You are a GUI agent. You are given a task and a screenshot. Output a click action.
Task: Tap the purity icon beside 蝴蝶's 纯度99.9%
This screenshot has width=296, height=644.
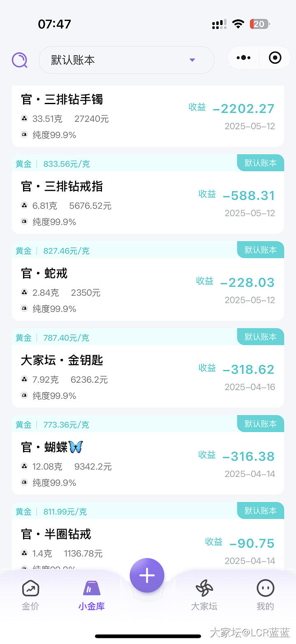[25, 483]
